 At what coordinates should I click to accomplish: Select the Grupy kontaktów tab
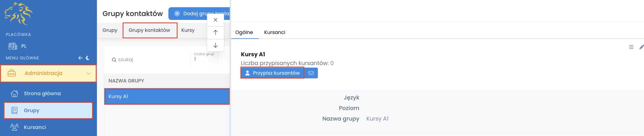tap(149, 30)
